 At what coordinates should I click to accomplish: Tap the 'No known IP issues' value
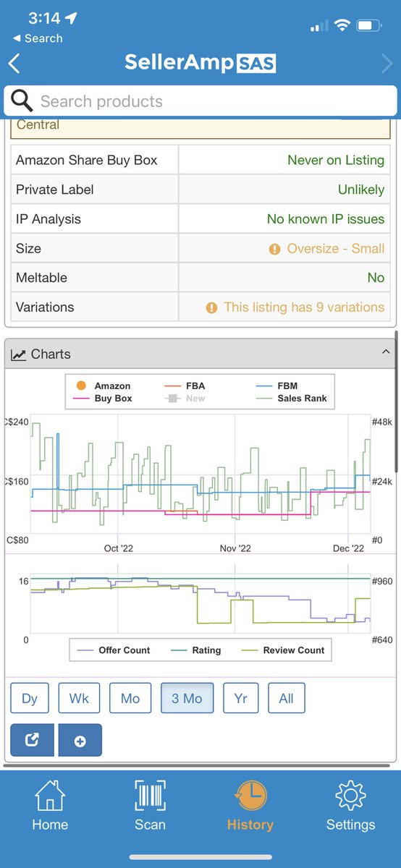point(326,219)
